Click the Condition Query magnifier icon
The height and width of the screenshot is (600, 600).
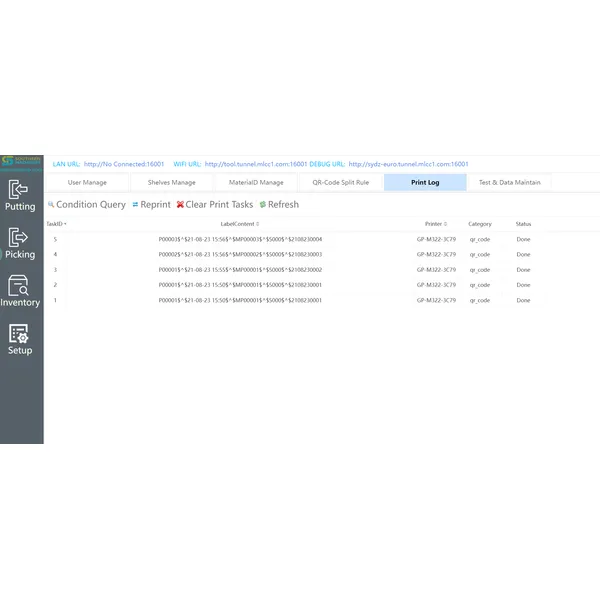pyautogui.click(x=51, y=204)
